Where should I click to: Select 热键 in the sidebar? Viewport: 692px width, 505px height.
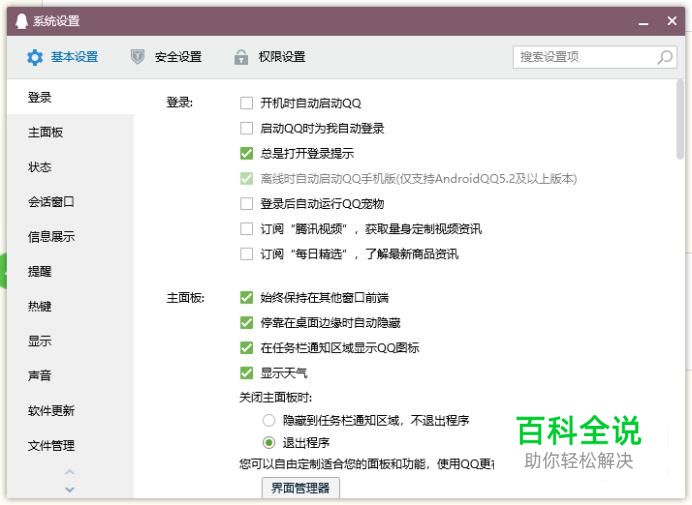pos(70,306)
